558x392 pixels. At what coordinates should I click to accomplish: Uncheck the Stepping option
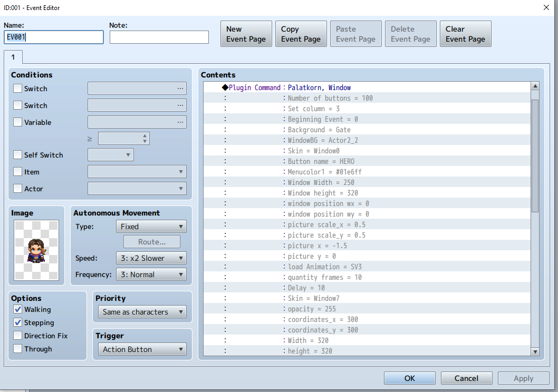[x=17, y=322]
